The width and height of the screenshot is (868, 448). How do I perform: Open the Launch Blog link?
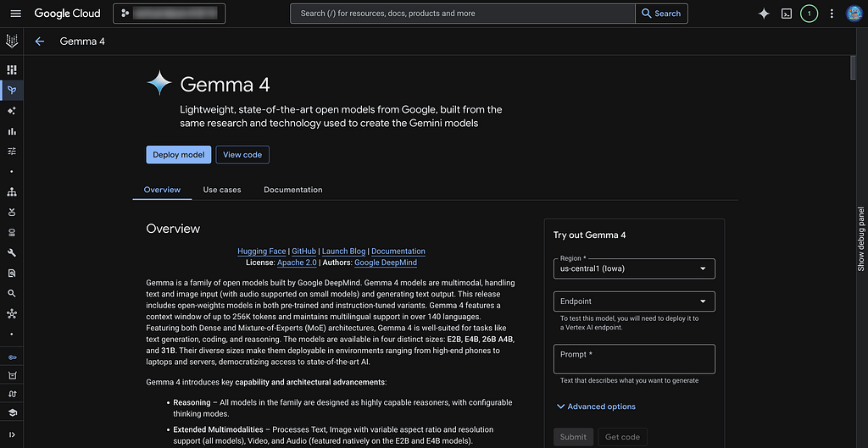point(344,252)
